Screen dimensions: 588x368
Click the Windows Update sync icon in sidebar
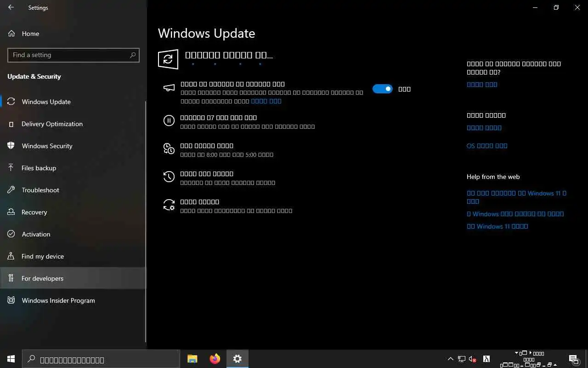point(11,102)
